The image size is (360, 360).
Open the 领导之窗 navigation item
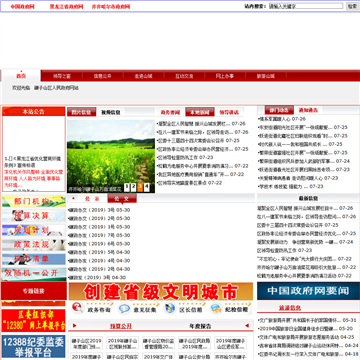(x=62, y=76)
